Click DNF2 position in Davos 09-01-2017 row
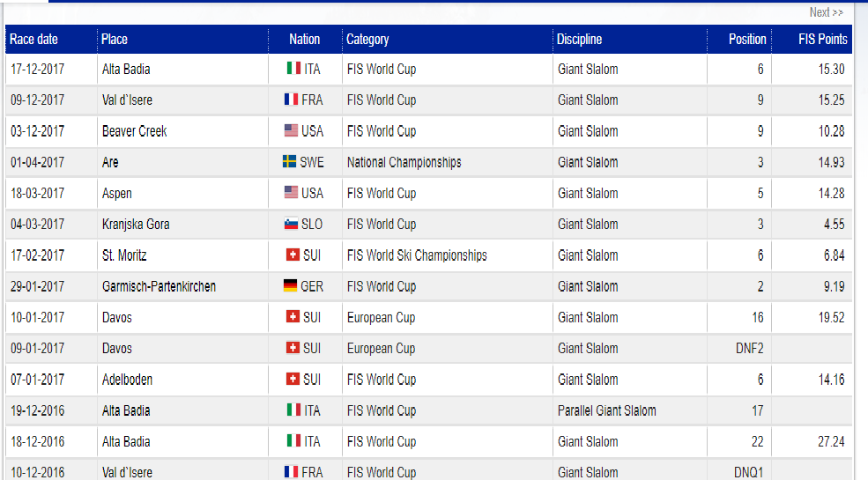Image resolution: width=868 pixels, height=480 pixels. tap(750, 349)
